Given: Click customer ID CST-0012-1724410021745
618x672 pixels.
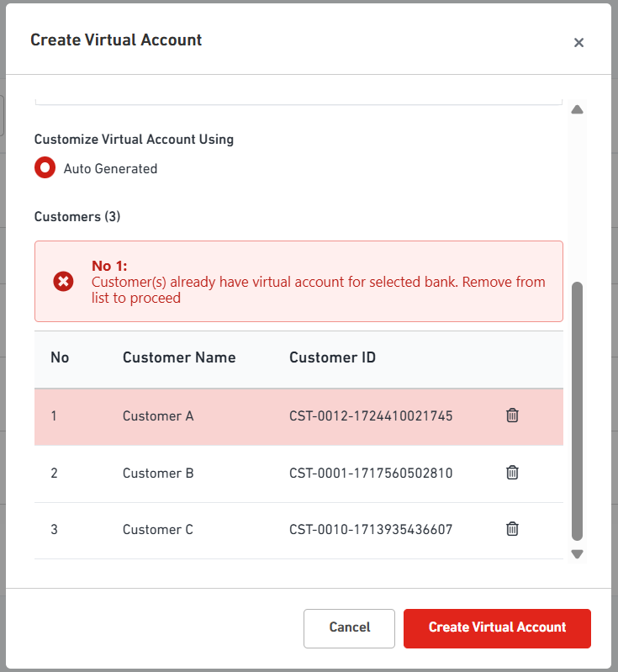Looking at the screenshot, I should 371,415.
